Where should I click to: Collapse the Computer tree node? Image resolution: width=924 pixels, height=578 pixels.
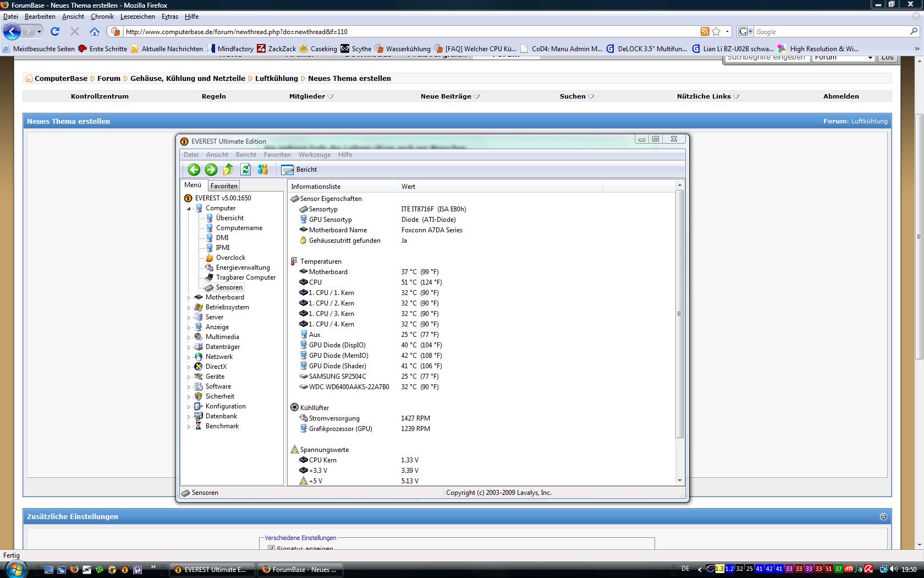[189, 209]
